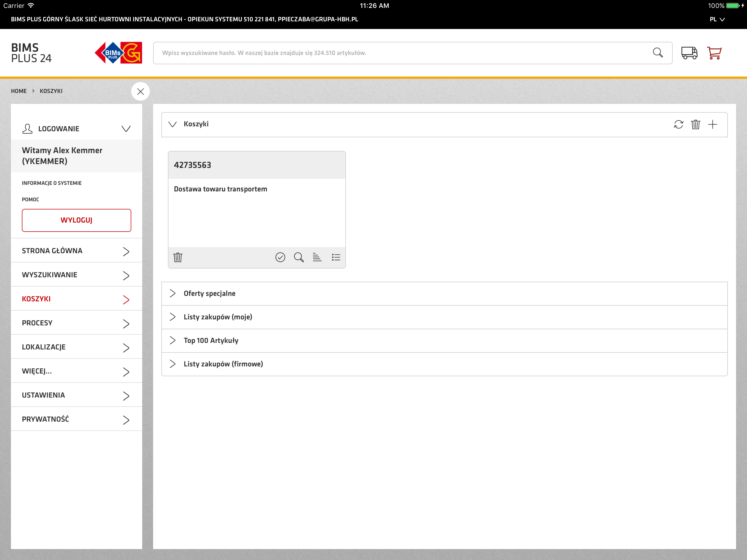Image resolution: width=747 pixels, height=560 pixels.
Task: Open PROCESY menu item
Action: coord(76,323)
